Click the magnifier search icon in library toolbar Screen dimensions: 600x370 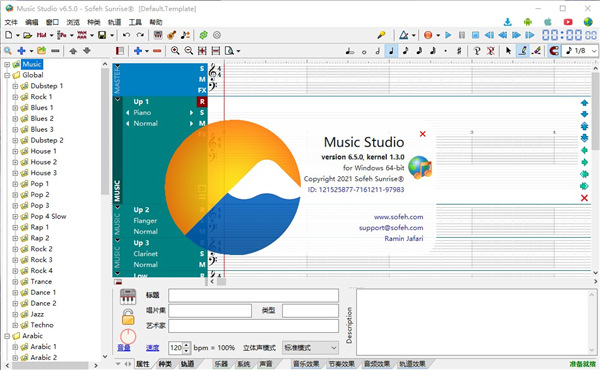8,51
